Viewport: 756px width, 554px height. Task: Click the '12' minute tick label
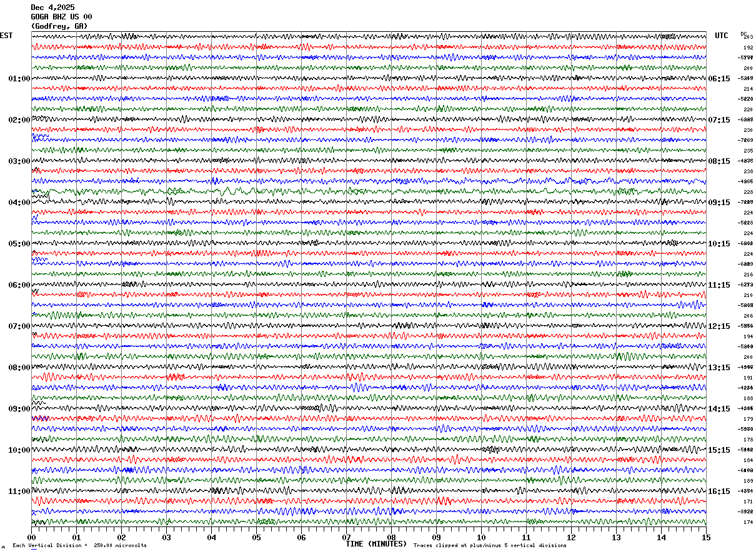[571, 537]
